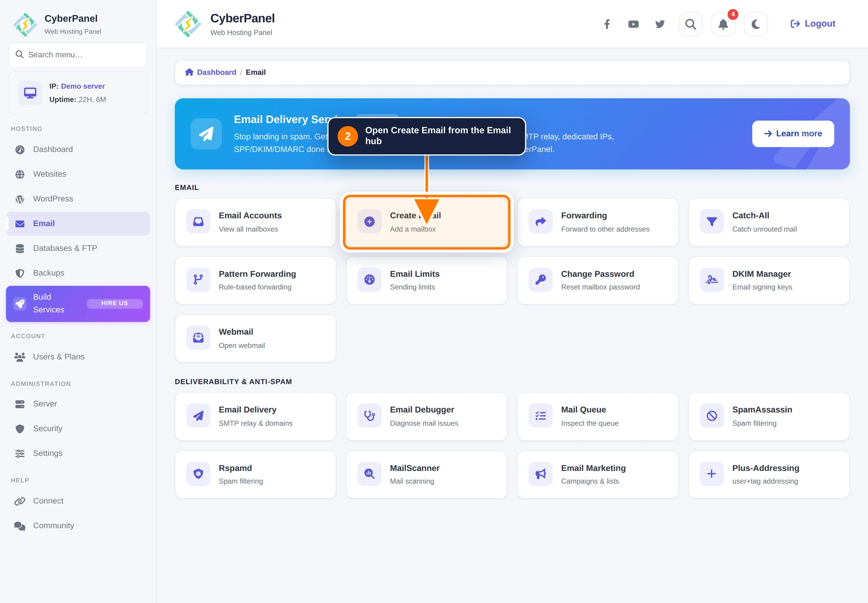Open Security in the sidebar

78,429
